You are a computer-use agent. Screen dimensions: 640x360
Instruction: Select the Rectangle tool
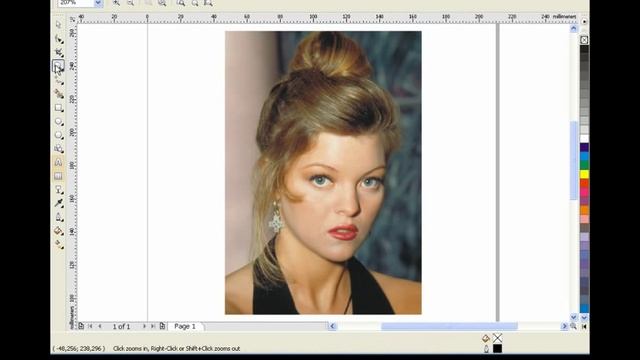[58, 108]
